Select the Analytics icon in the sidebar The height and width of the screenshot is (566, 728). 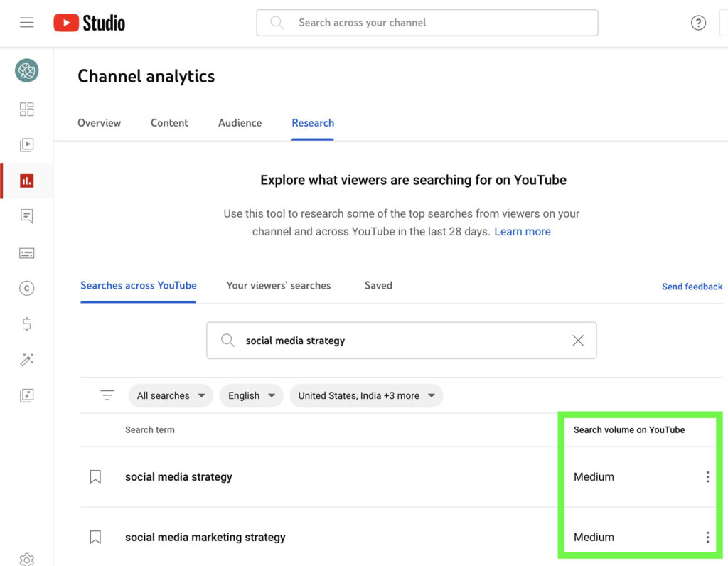click(x=26, y=181)
